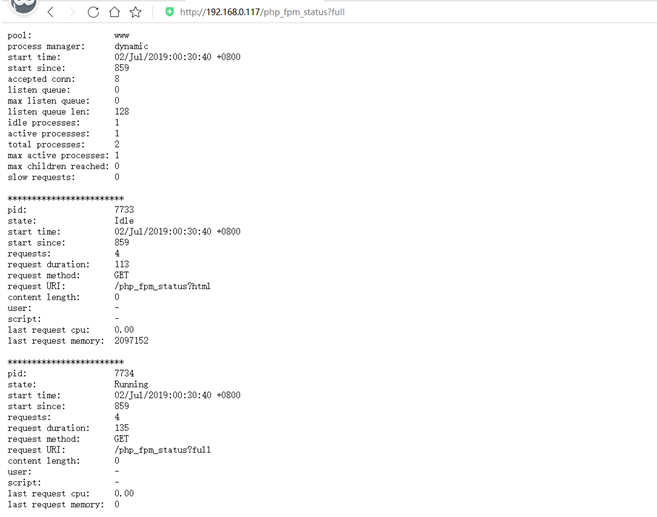This screenshot has height=517, width=657.
Task: Select last request memory value 2097152
Action: (131, 340)
